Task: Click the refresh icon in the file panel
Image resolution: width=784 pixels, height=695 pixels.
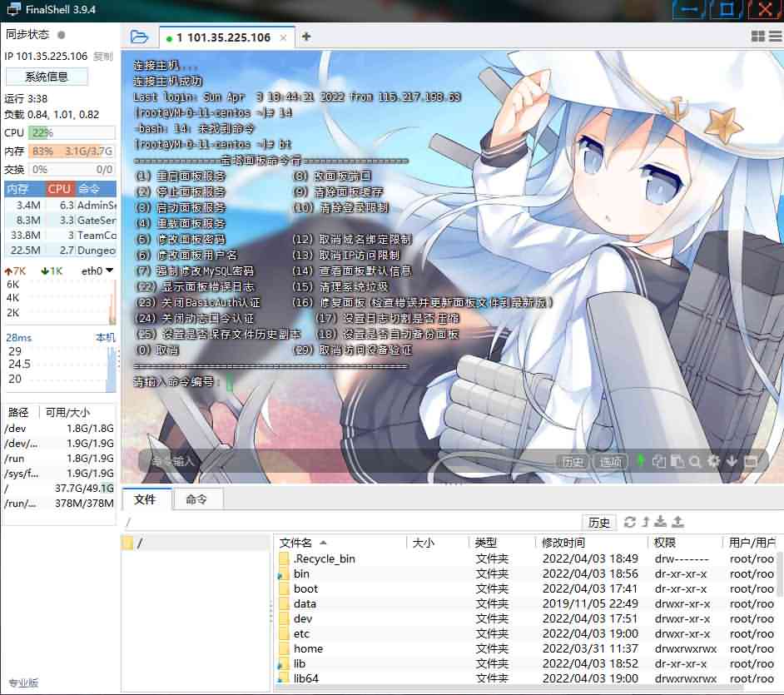Action: (630, 522)
